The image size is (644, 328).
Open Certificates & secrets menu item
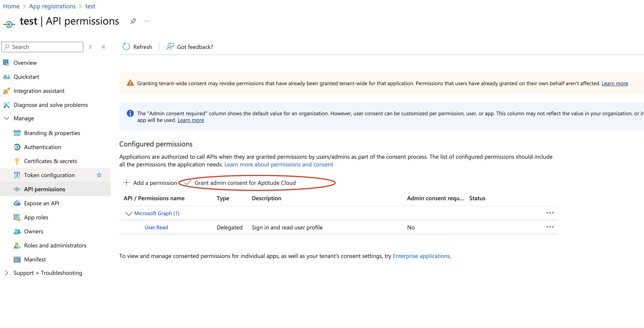pyautogui.click(x=50, y=161)
